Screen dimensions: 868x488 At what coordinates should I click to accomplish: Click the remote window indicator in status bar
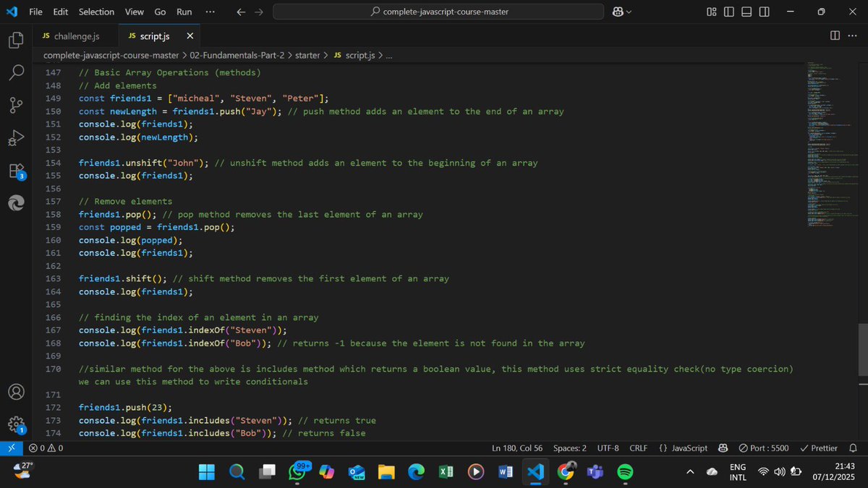11,448
